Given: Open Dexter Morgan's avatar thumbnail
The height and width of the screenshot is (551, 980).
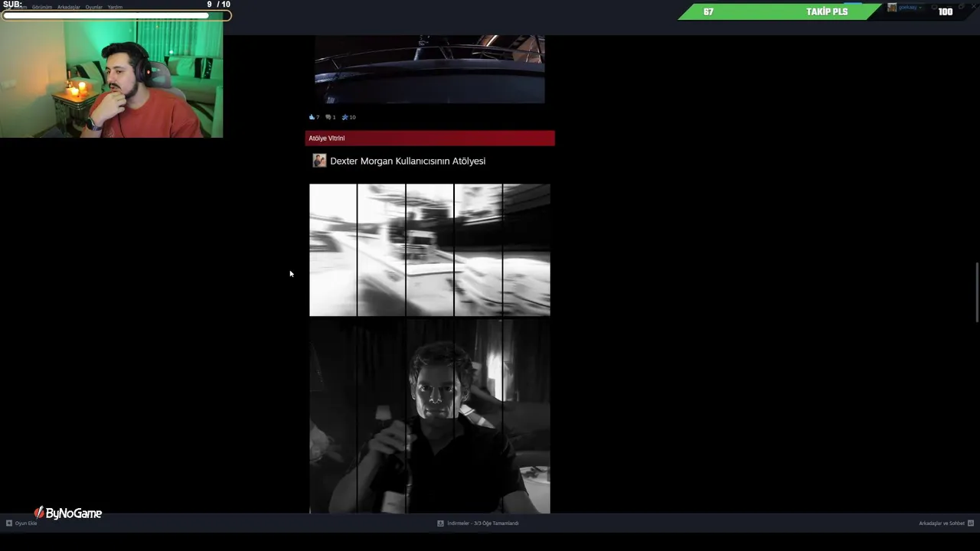Looking at the screenshot, I should click(319, 161).
